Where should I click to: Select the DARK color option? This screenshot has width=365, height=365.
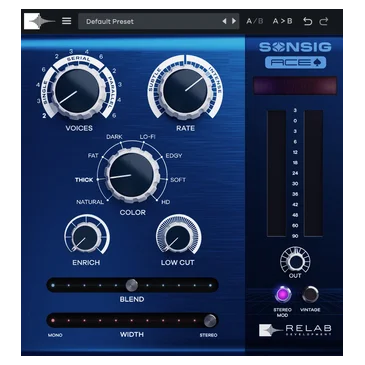[x=114, y=137]
